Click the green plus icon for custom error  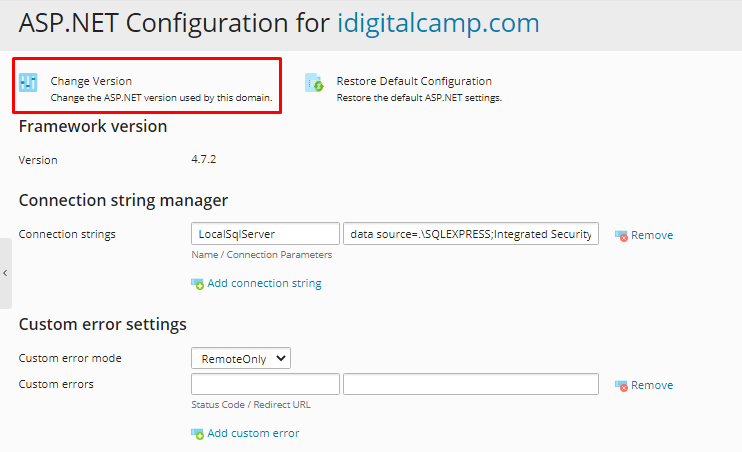(197, 434)
